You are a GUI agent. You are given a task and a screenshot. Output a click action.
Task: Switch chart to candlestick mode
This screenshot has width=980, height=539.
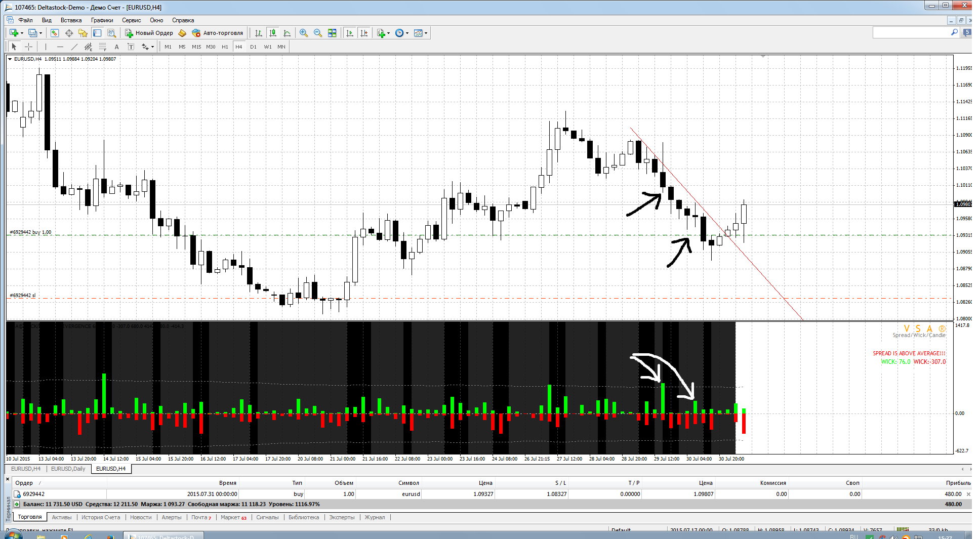click(x=273, y=33)
